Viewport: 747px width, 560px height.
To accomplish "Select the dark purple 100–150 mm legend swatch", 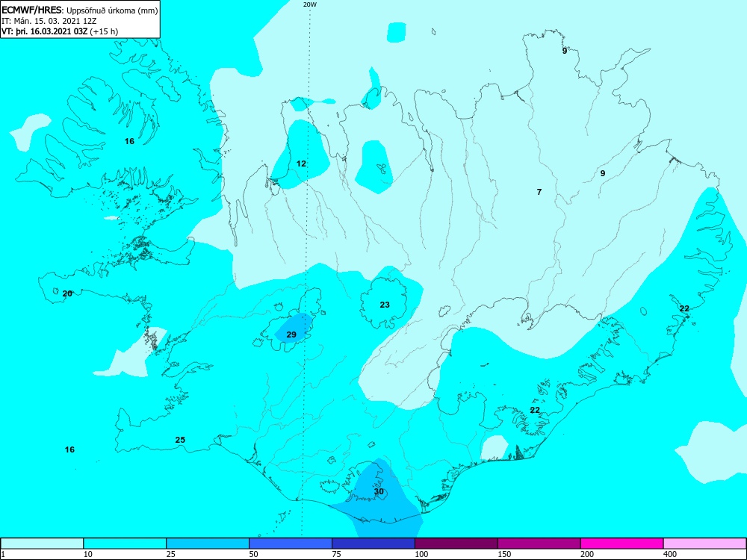I will coord(456,544).
